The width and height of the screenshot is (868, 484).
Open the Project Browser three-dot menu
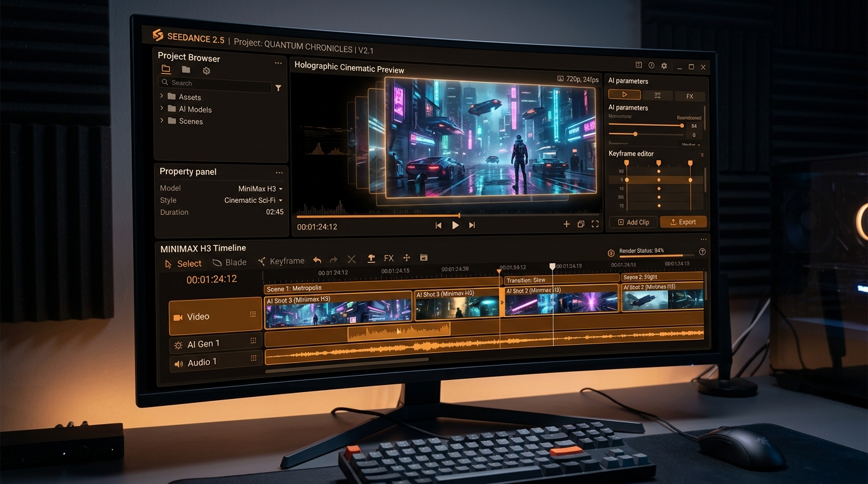tap(278, 63)
